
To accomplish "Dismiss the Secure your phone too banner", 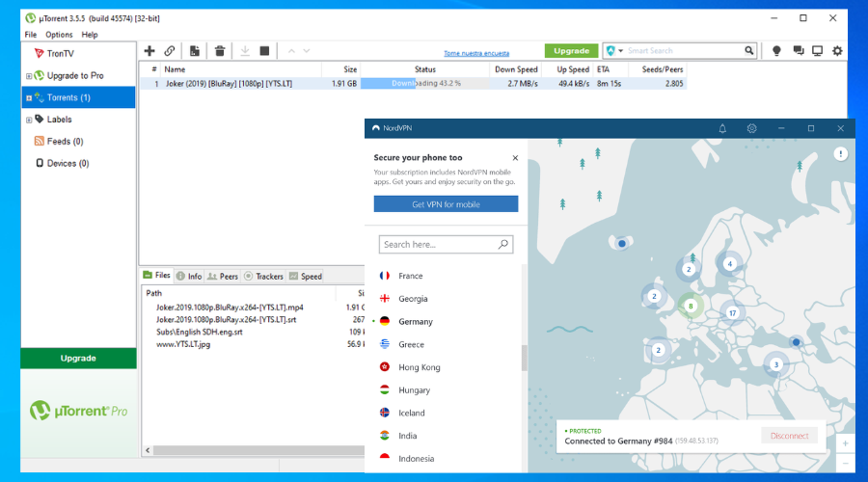I will [515, 158].
